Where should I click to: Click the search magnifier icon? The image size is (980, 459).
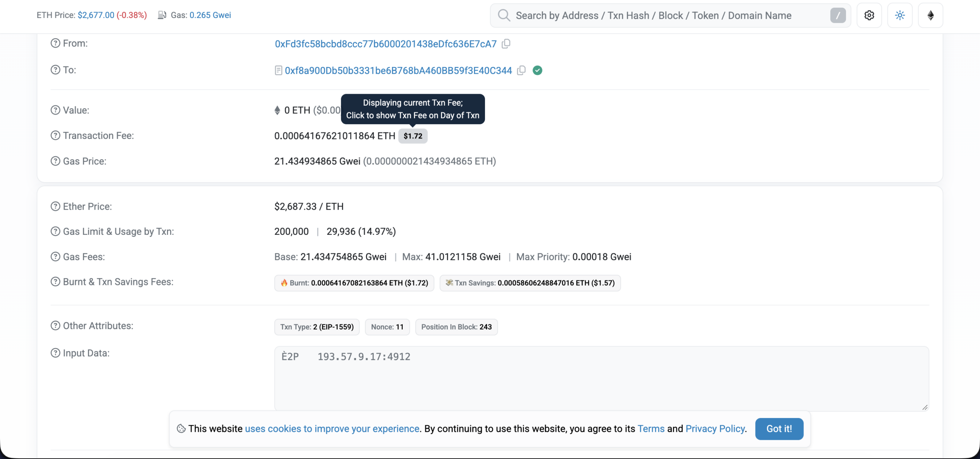(504, 15)
